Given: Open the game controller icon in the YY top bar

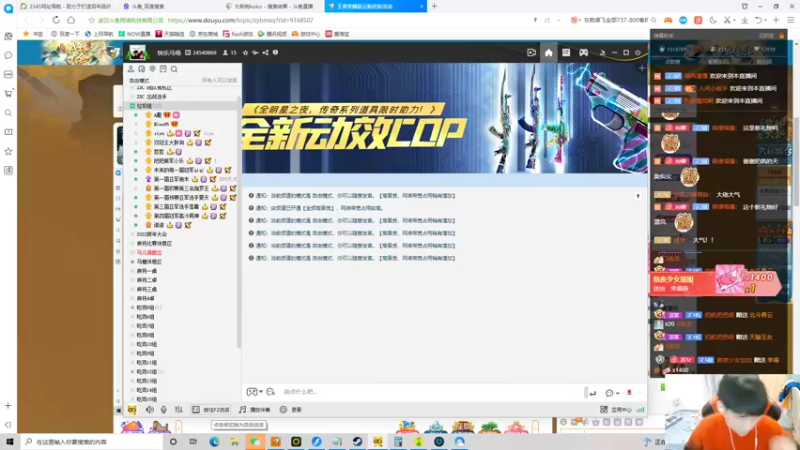Looking at the screenshot, I should pos(583,53).
